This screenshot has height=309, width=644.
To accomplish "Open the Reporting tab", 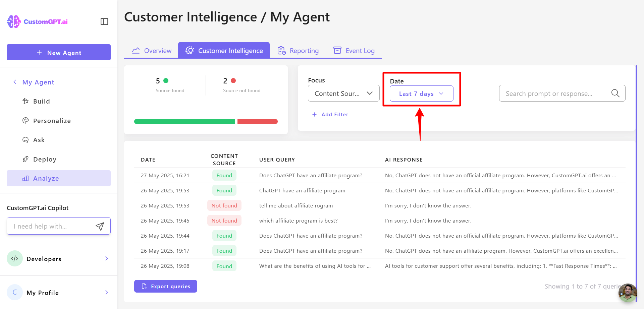I will [x=298, y=50].
